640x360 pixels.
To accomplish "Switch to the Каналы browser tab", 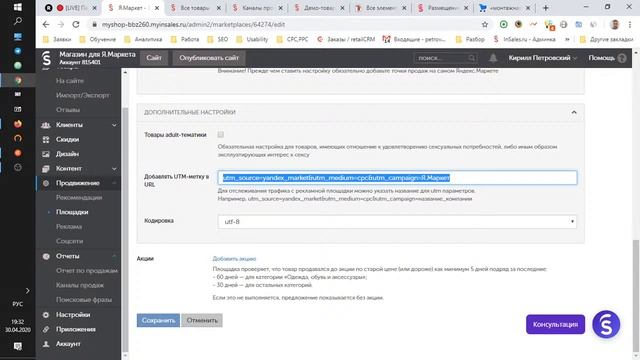I will (257, 8).
